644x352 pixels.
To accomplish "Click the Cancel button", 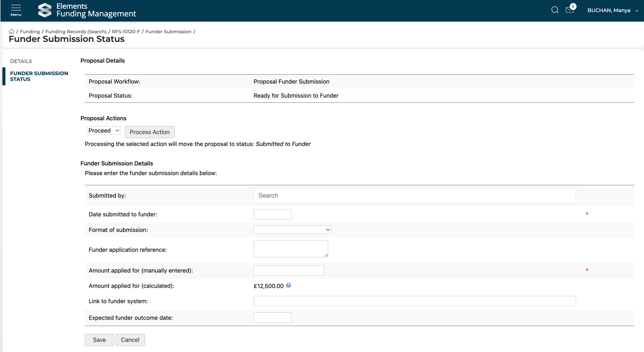I will (x=130, y=340).
